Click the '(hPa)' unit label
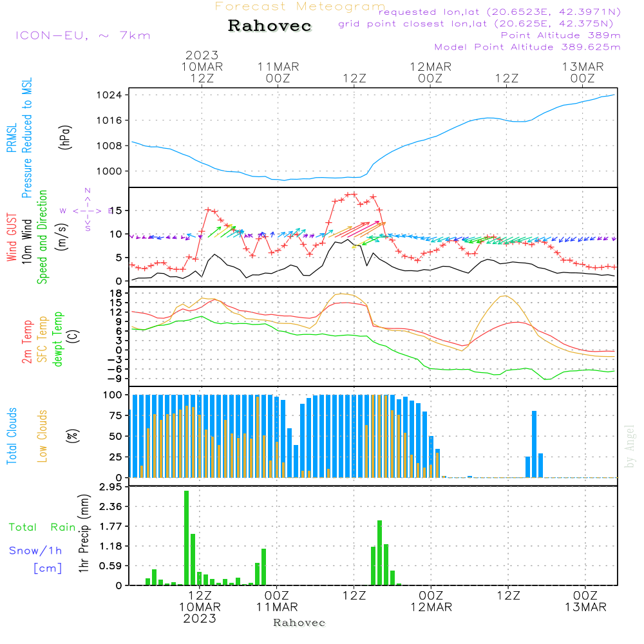 tap(65, 137)
